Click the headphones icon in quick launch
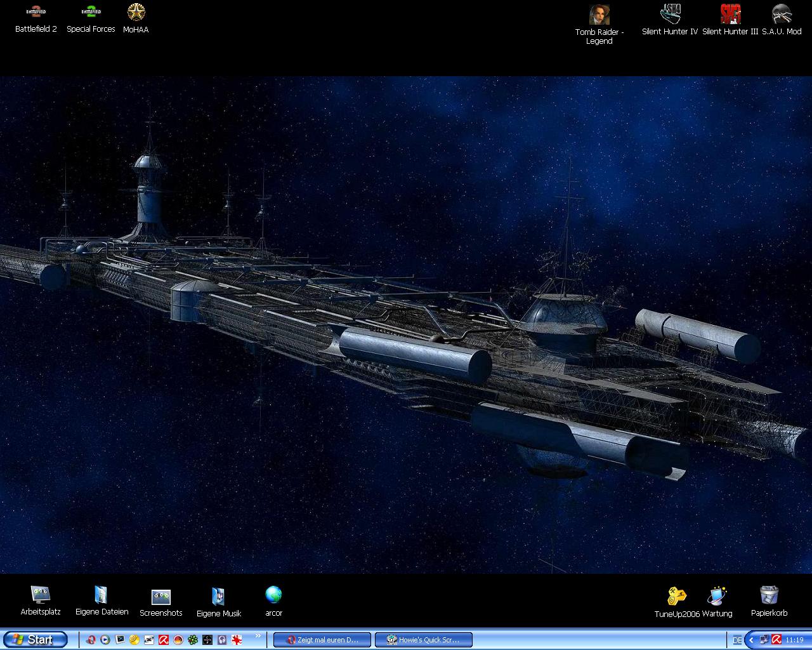Screen dimensions: 812x650 222,640
